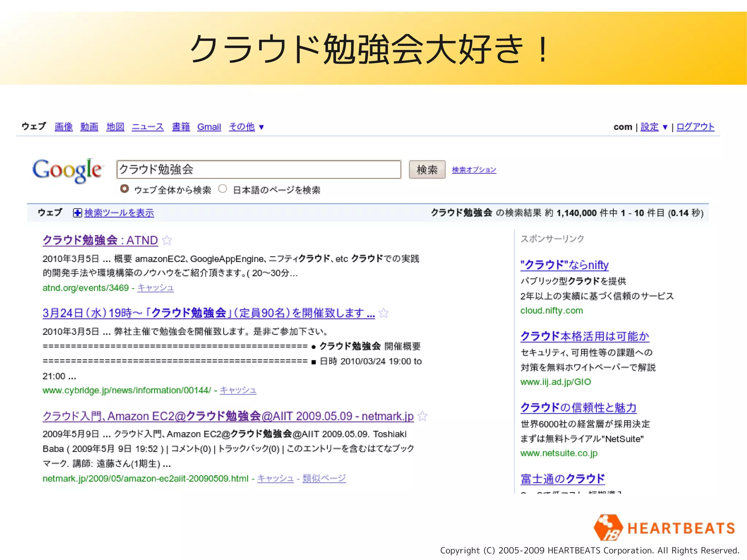Open 類似ページ link for netmark.jp result
Viewport: 747px width, 560px height.
324,478
